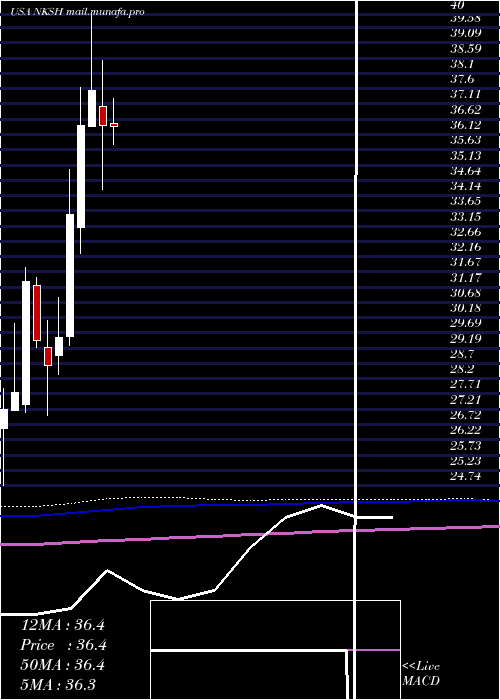Click the 38.59 price axis label
This screenshot has height=700, width=500.
pos(465,48)
